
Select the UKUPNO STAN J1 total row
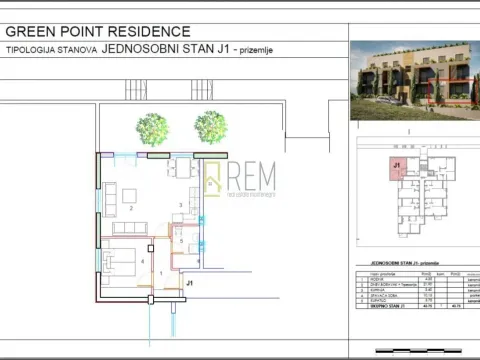coord(418,306)
